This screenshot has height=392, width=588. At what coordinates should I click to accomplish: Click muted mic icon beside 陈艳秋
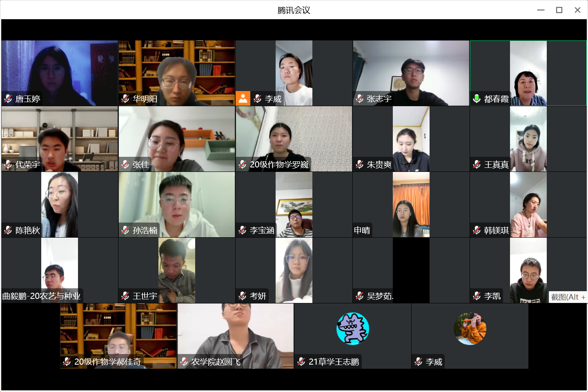pyautogui.click(x=8, y=230)
